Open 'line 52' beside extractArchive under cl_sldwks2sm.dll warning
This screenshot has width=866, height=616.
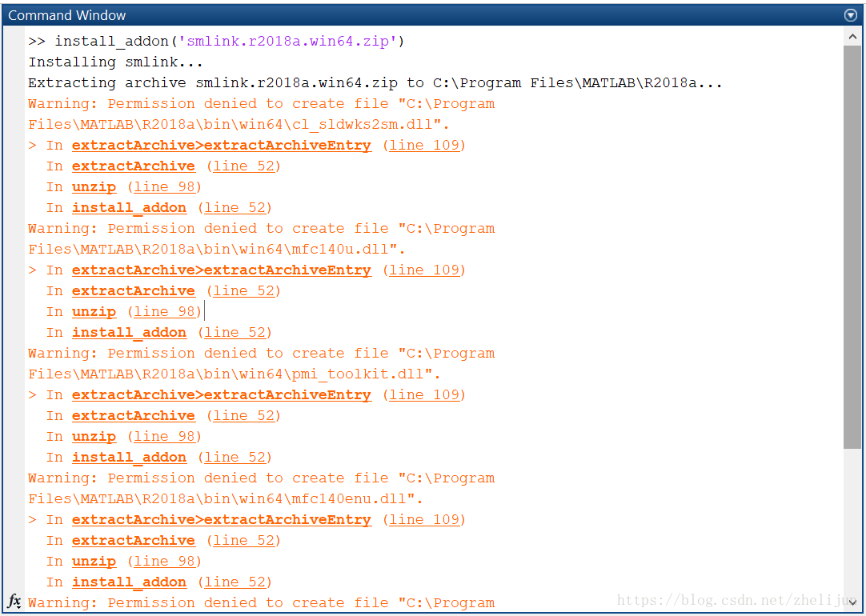[x=244, y=166]
